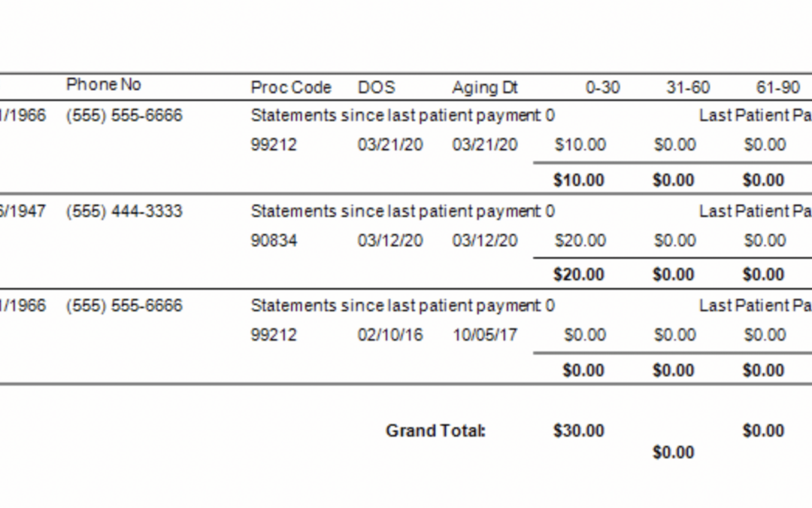
Task: Click the Phone No column header
Action: click(x=104, y=84)
